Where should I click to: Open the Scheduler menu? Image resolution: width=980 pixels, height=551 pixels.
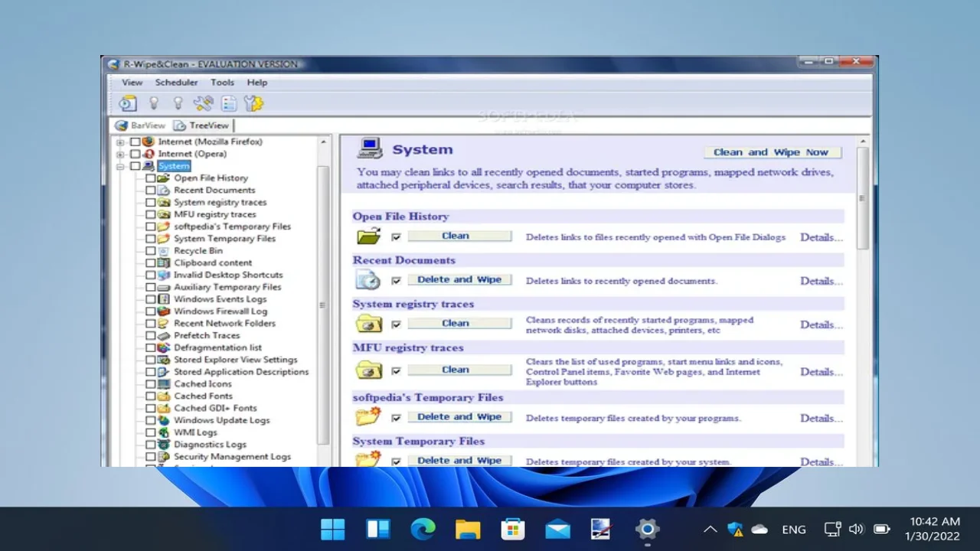pyautogui.click(x=177, y=82)
